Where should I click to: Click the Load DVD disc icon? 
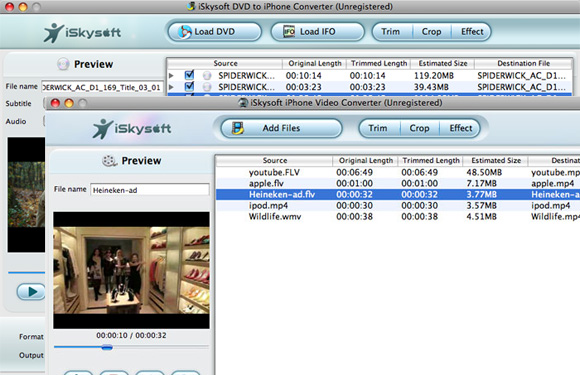185,32
